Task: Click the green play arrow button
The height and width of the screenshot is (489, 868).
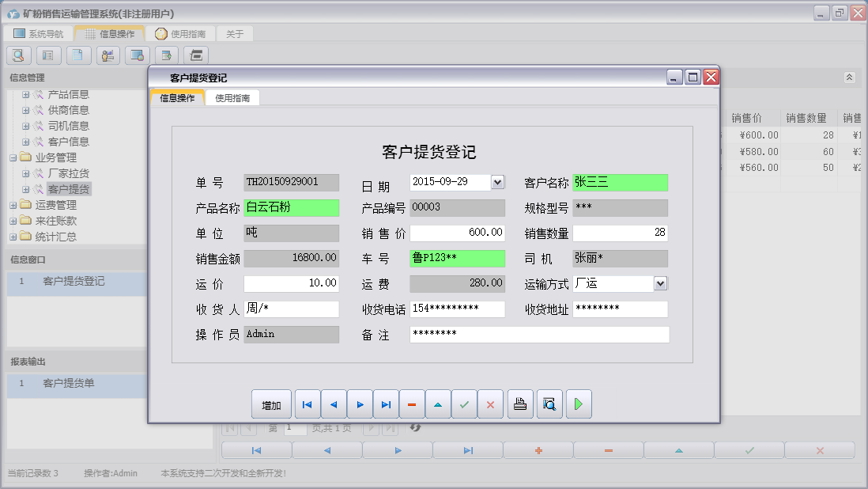Action: pyautogui.click(x=578, y=404)
